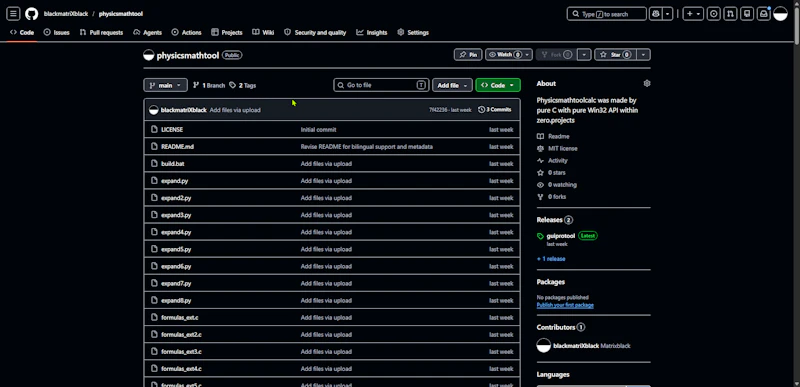Open the user avatar profile menu
800x387 pixels.
[781, 14]
